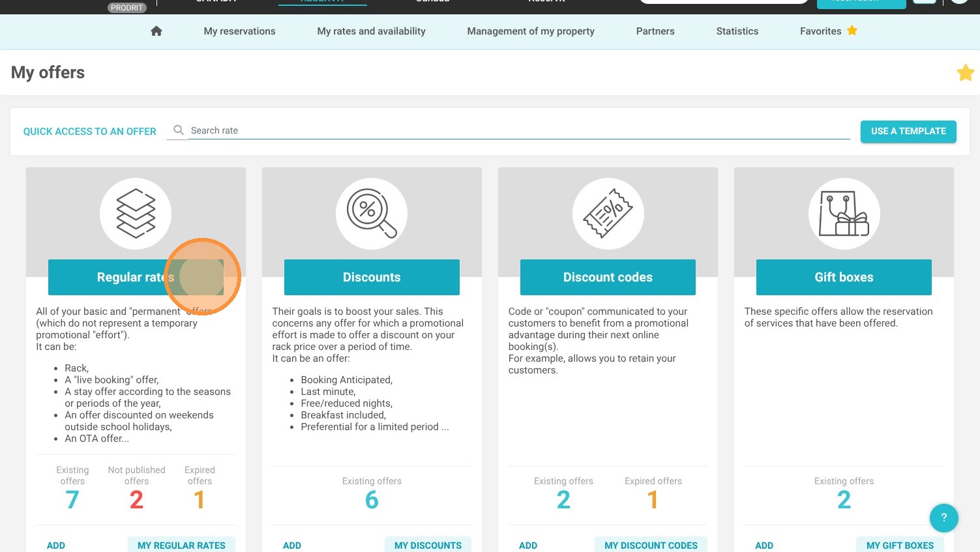Click MY DISCOUNTS button
Viewport: 980px width, 552px height.
(x=428, y=545)
